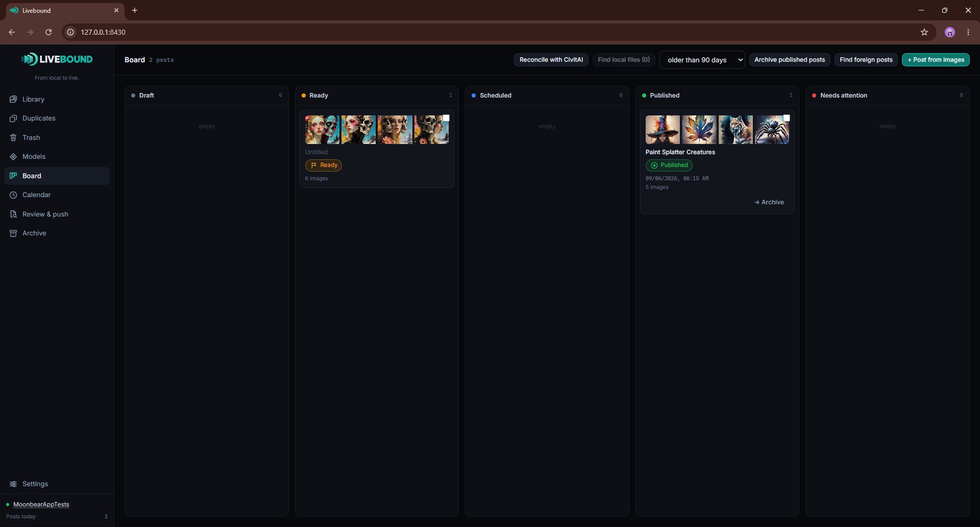Tick the checkbox on Paint Splatter Creatures card
The width and height of the screenshot is (980, 527).
click(x=787, y=118)
